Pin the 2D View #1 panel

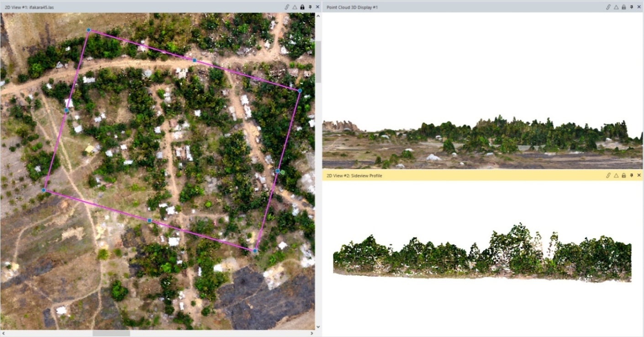click(x=310, y=7)
